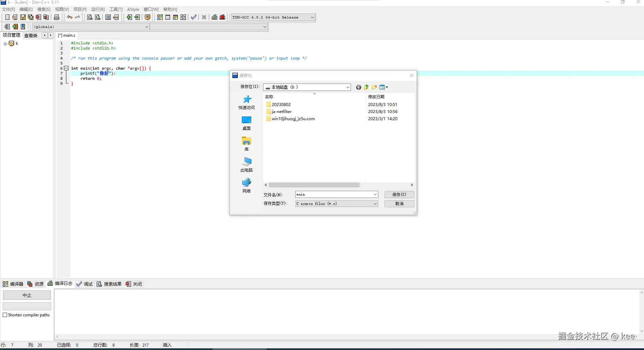644x350 pixels.
Task: Click the Stop execution X icon
Action: pyautogui.click(x=204, y=17)
